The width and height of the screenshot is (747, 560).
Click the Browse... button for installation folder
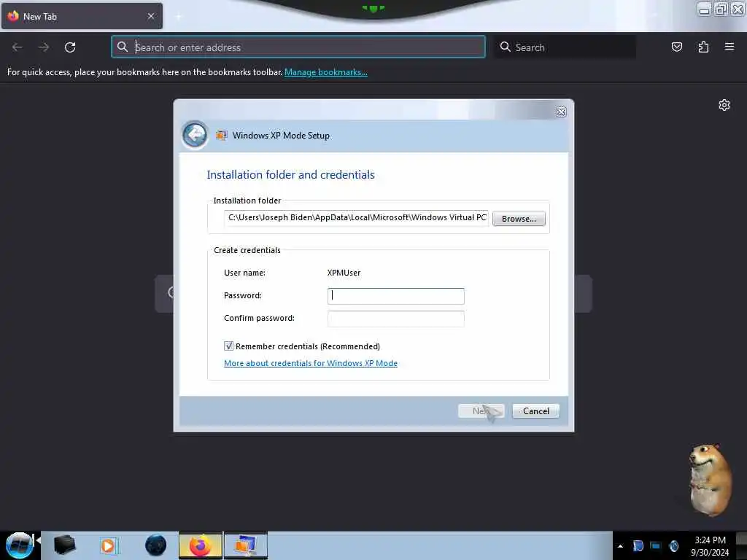[519, 219]
